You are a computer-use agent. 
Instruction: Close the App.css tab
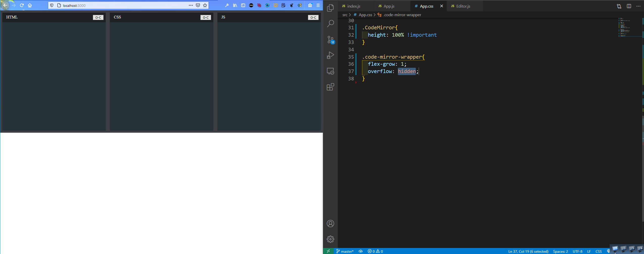click(442, 6)
